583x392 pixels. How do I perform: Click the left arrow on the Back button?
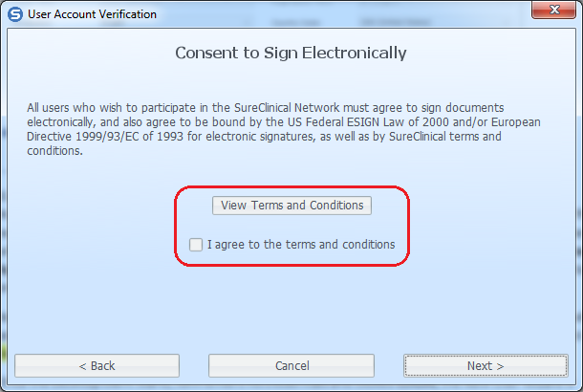82,366
